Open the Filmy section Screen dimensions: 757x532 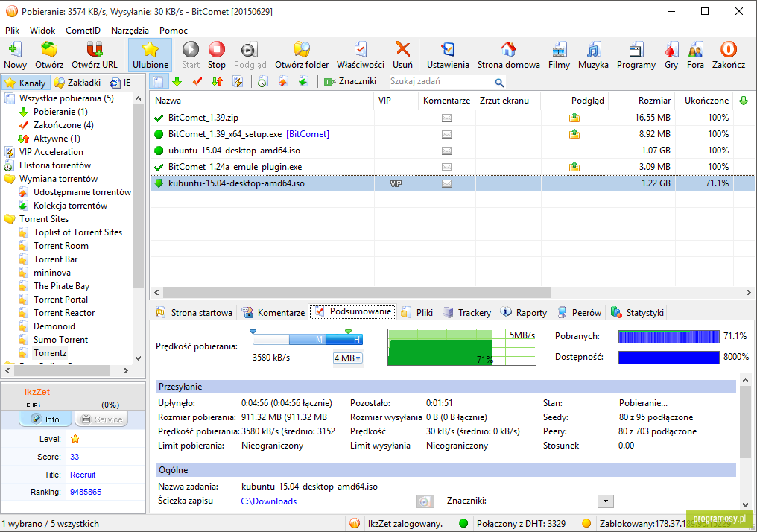tap(559, 54)
